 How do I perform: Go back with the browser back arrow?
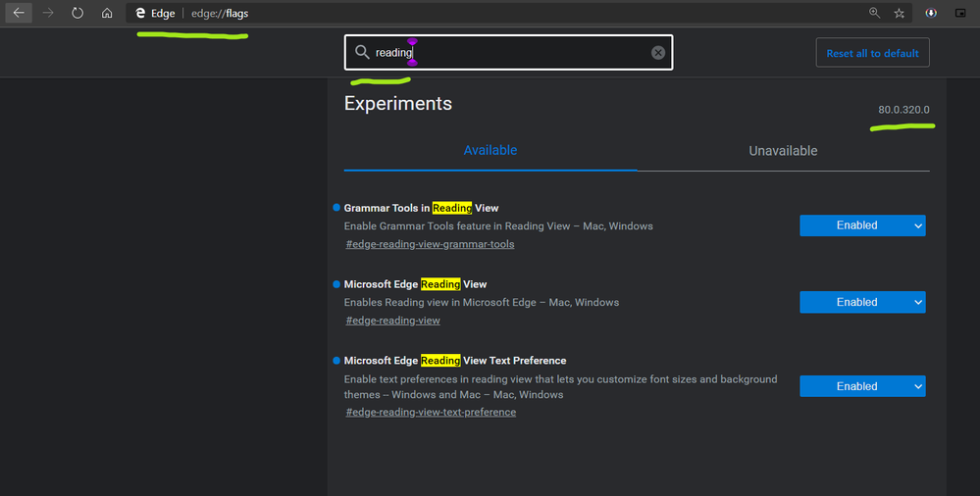click(x=19, y=13)
